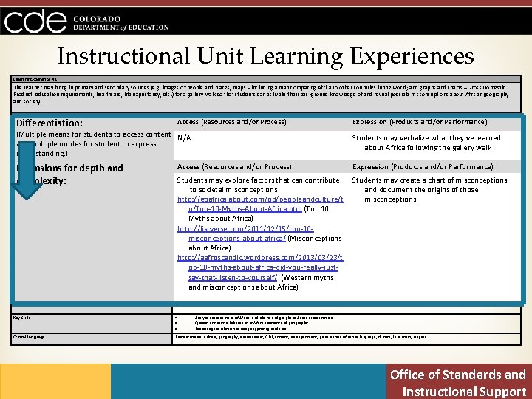This screenshot has height=399, width=532.
Task: Open the listverse.com misconceptions about Africa link
Action: coord(245,233)
